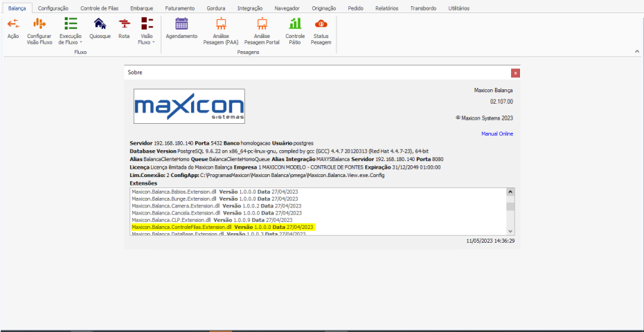Click the Sobre dialog title
Screen dimensions: 644x332
click(135, 73)
